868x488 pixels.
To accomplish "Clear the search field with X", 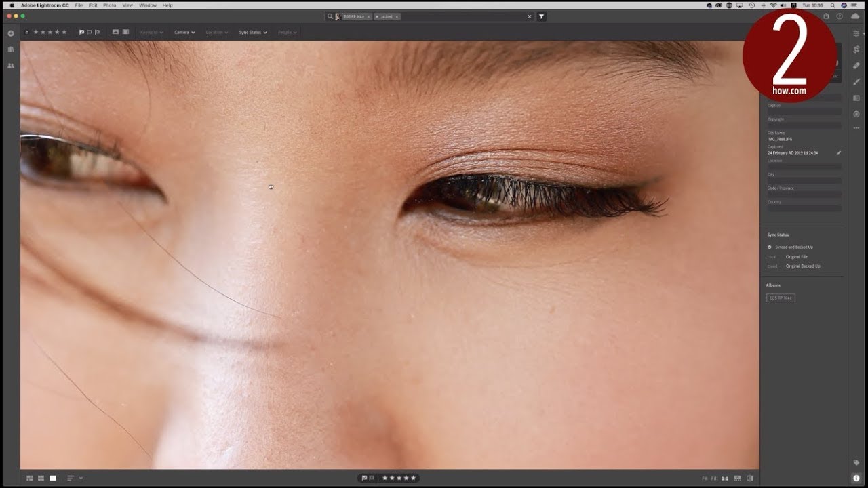I will point(530,16).
